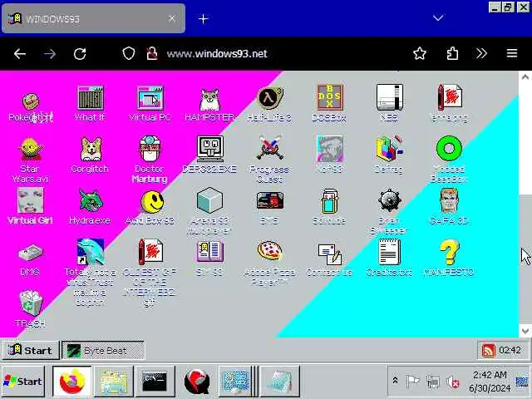Expand hidden system tray icons chevron

coord(395,381)
